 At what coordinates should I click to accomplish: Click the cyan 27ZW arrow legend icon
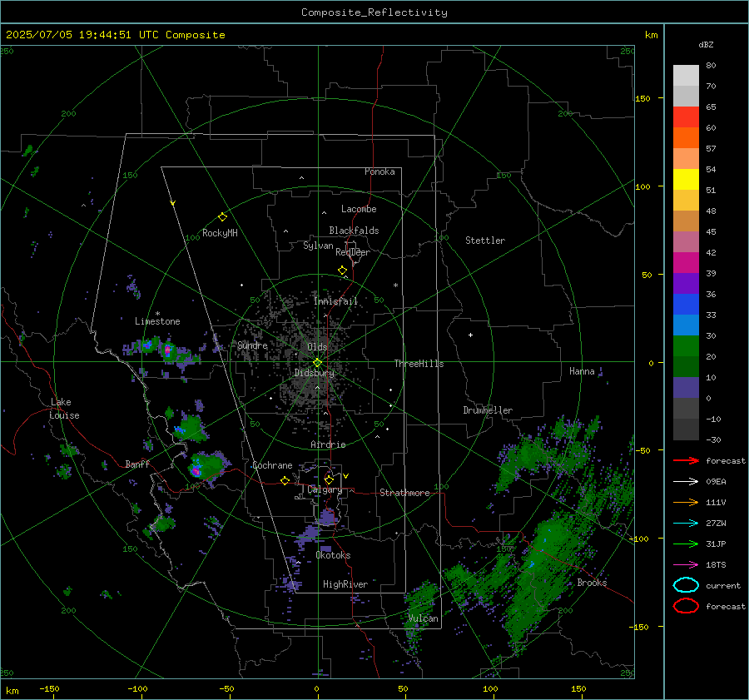click(686, 524)
